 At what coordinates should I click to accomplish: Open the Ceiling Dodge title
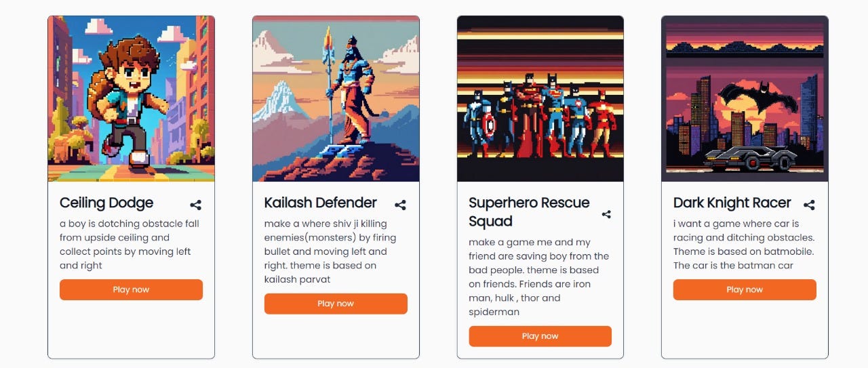pyautogui.click(x=106, y=203)
